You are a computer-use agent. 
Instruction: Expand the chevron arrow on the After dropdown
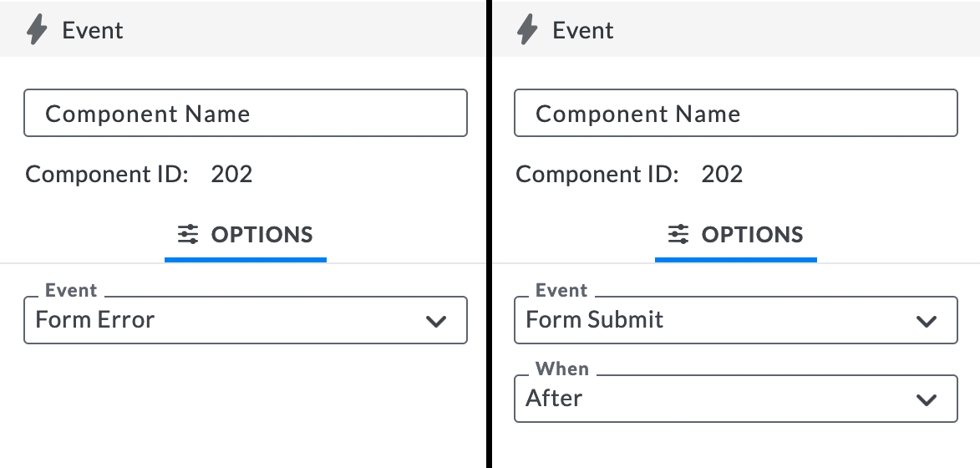[926, 399]
